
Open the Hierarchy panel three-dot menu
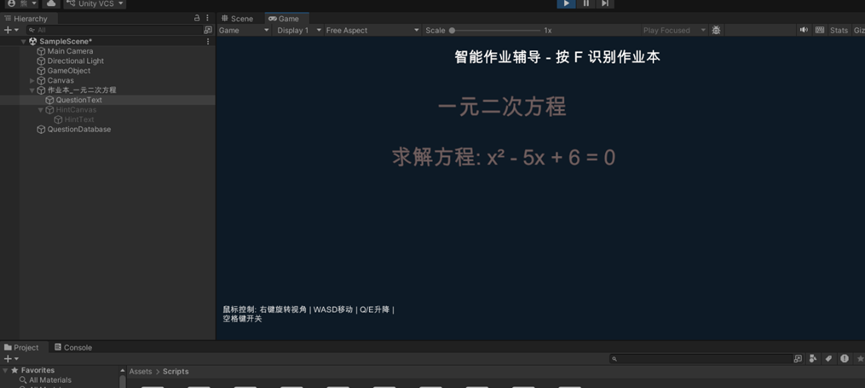[x=207, y=18]
